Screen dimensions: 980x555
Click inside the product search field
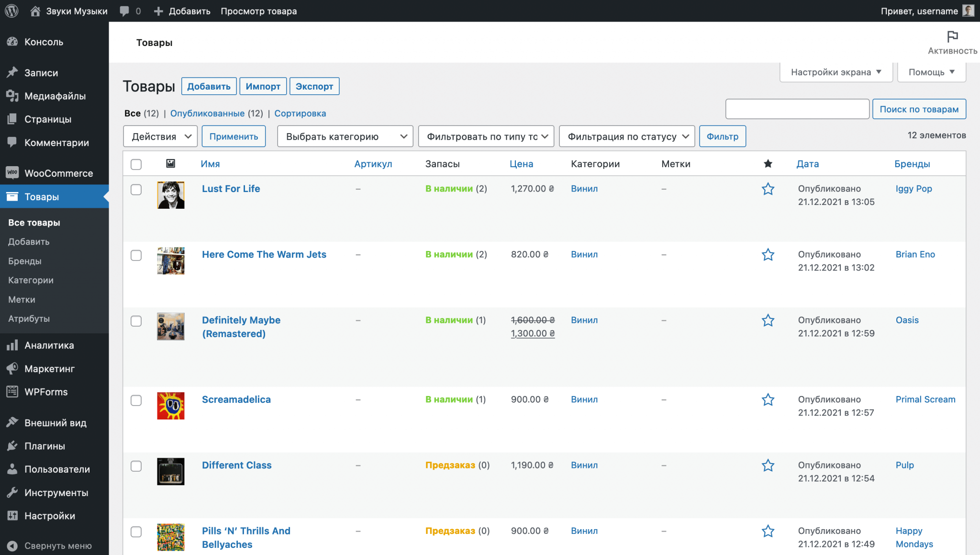point(797,109)
